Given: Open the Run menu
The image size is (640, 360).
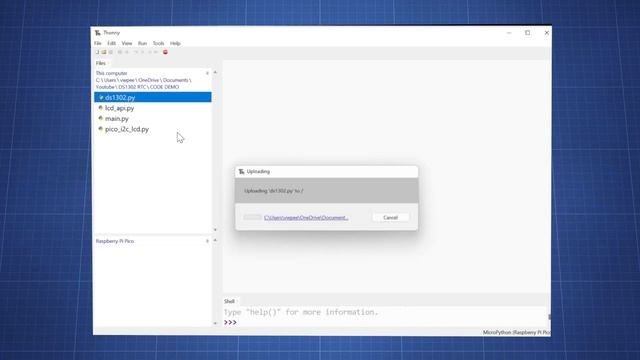Looking at the screenshot, I should [142, 43].
